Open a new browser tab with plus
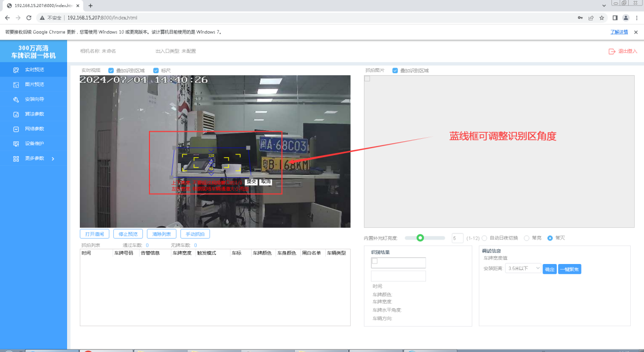The height and width of the screenshot is (352, 644). tap(90, 6)
